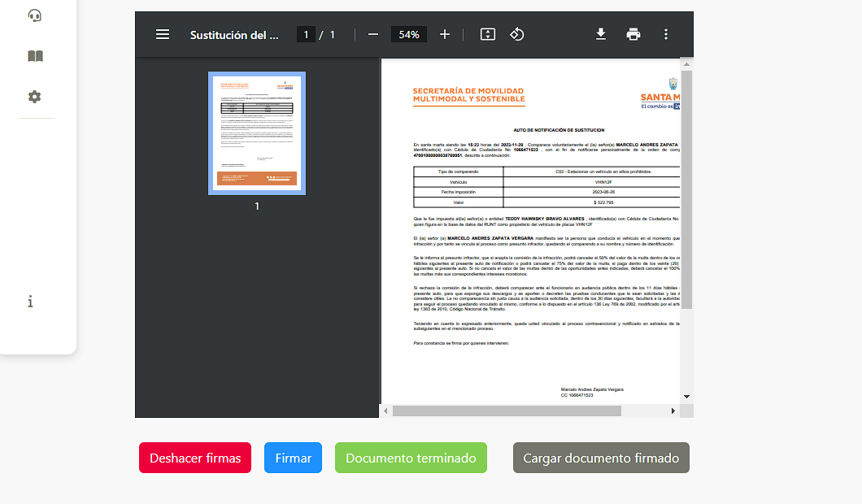Click the Documento terminado button

(x=411, y=458)
